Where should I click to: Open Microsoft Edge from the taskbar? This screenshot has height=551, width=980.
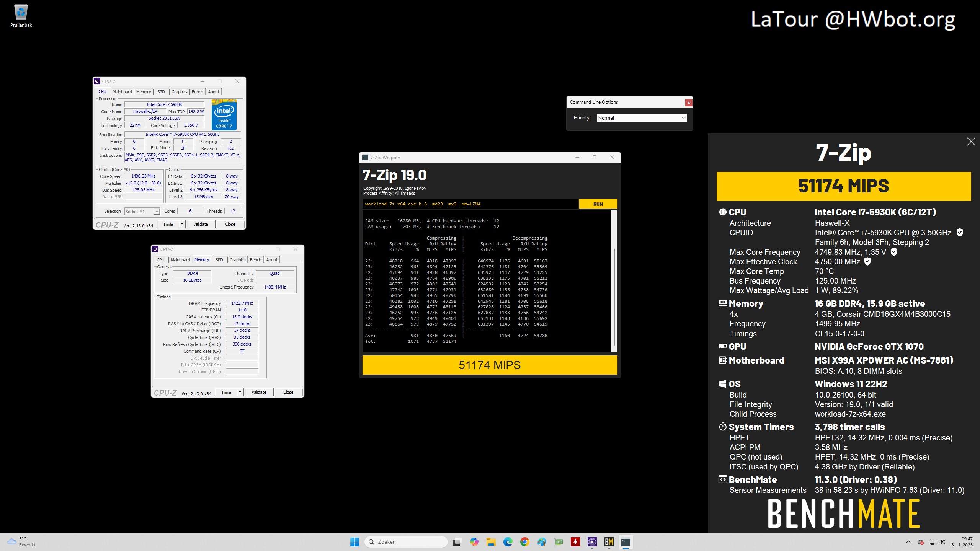click(x=508, y=542)
